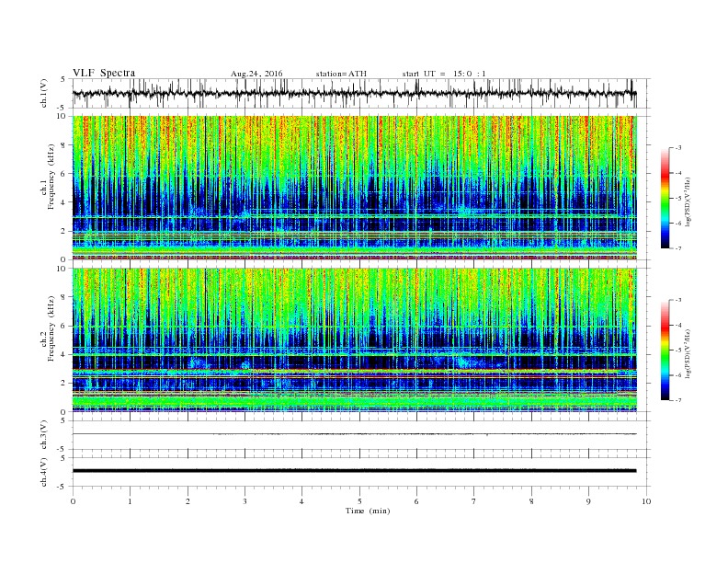Viewport: 728px width, 563px height.
Task: Click the ch.2 frequency axis "6" tick label
Action: coord(64,326)
